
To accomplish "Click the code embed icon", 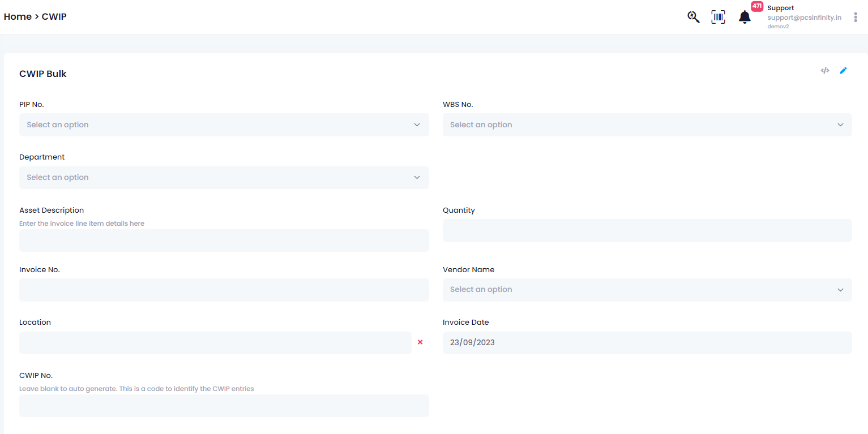I will coord(825,71).
